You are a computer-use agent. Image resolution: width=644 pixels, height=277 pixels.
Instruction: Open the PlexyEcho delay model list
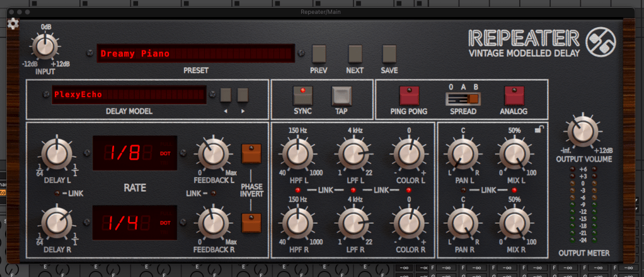[x=129, y=95]
